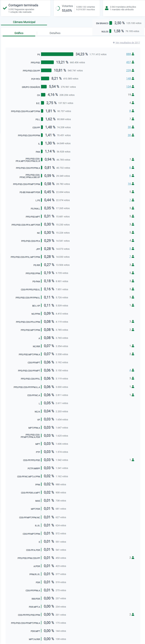Click the person icon next to PS 888 mandates

[x=133, y=54]
